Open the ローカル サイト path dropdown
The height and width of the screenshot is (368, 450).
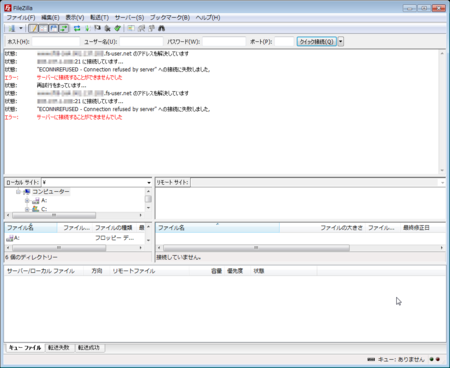coord(149,183)
